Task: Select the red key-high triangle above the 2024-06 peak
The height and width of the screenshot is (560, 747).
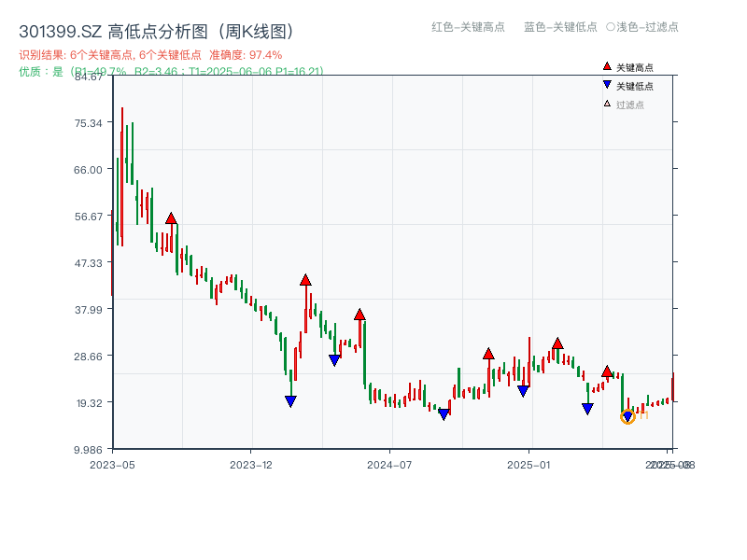Action: [x=361, y=314]
